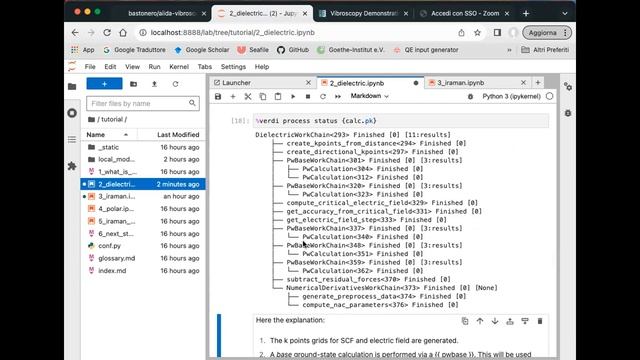Switch to Vibroscopy Demonstrat... browser tab

(x=363, y=13)
